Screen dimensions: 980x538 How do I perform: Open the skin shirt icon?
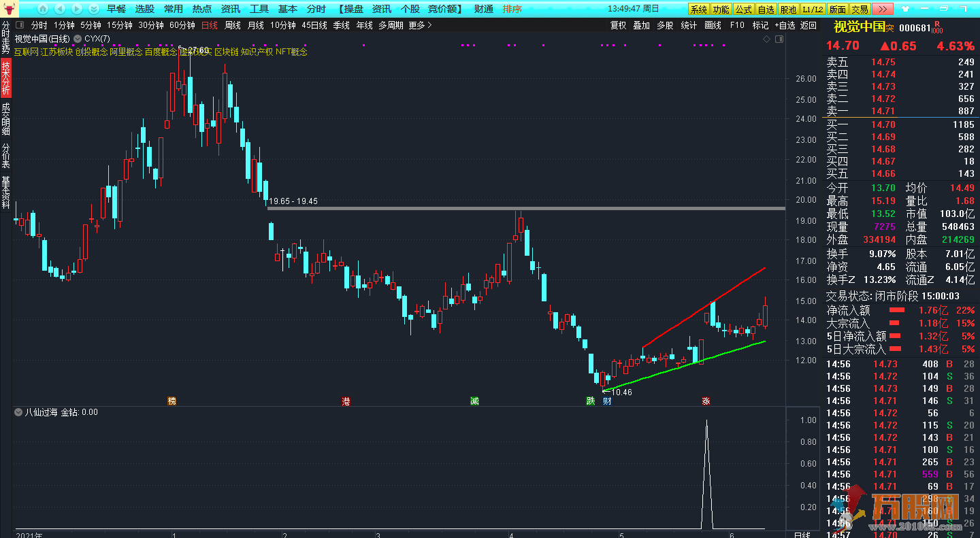(905, 9)
